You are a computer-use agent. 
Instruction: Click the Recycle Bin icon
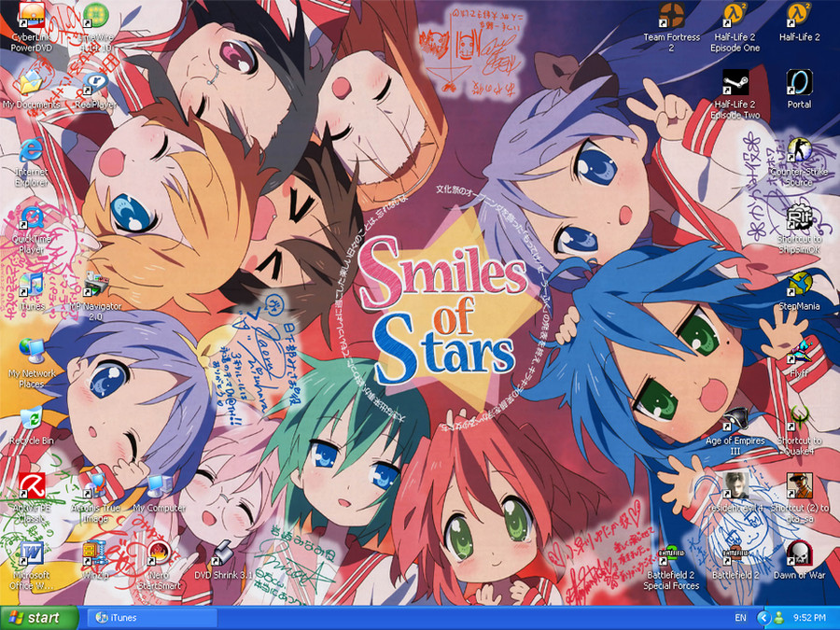31,419
